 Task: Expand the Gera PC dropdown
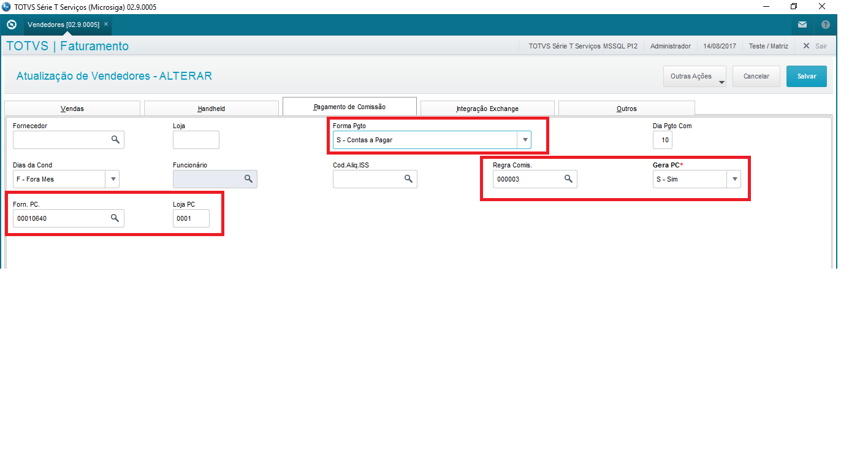734,179
